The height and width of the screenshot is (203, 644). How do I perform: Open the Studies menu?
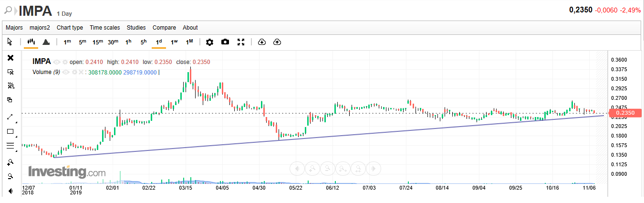pyautogui.click(x=136, y=28)
